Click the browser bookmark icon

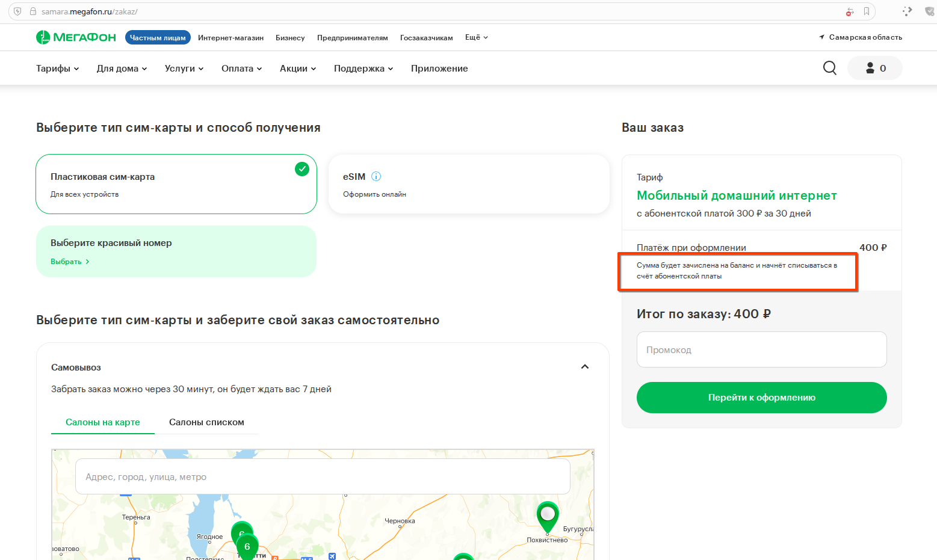click(867, 11)
